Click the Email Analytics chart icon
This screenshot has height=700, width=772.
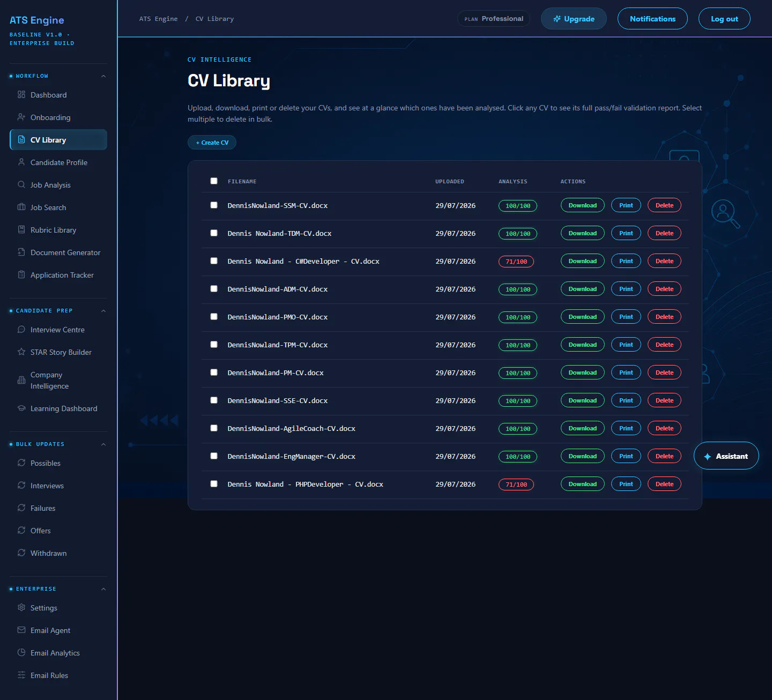[x=21, y=653]
